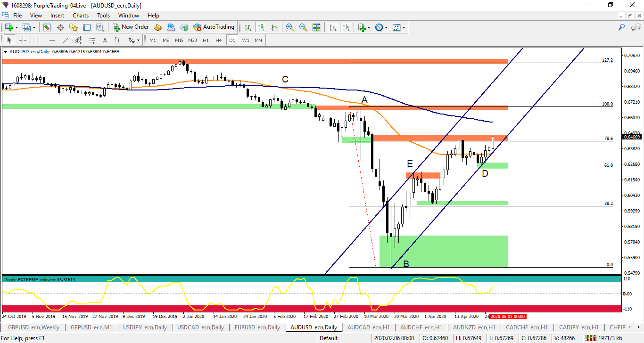Select the text tool (A)
Screen dimensions: 644x343
click(x=105, y=40)
